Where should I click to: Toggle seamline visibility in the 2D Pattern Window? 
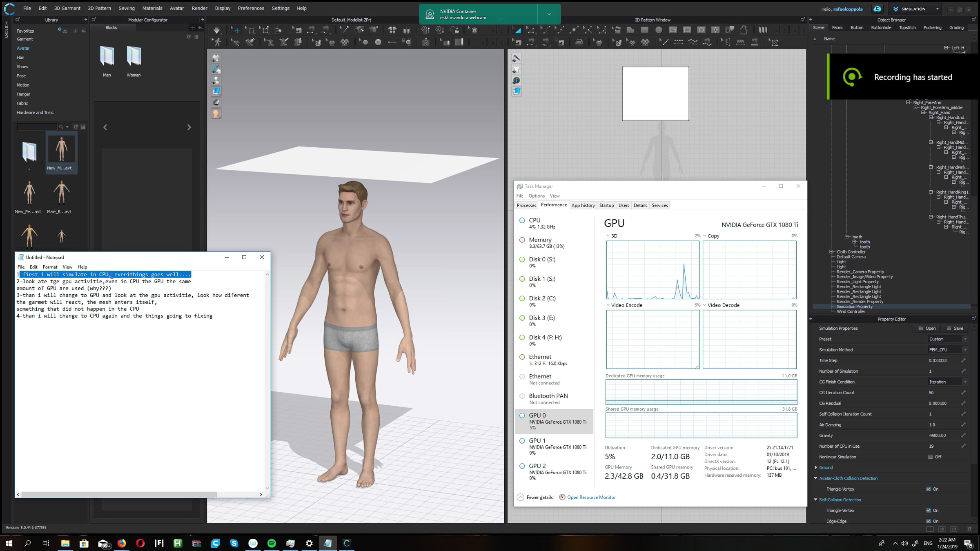pos(517,58)
